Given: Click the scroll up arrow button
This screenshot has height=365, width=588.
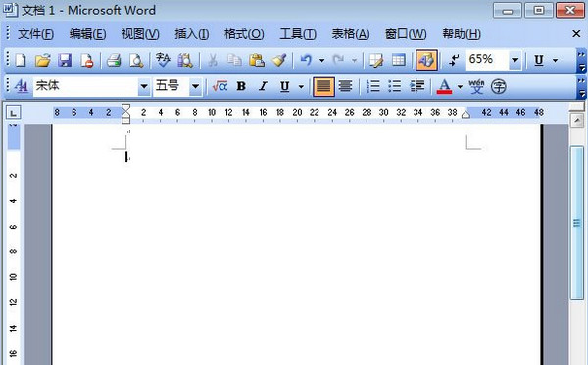Looking at the screenshot, I should tap(577, 121).
